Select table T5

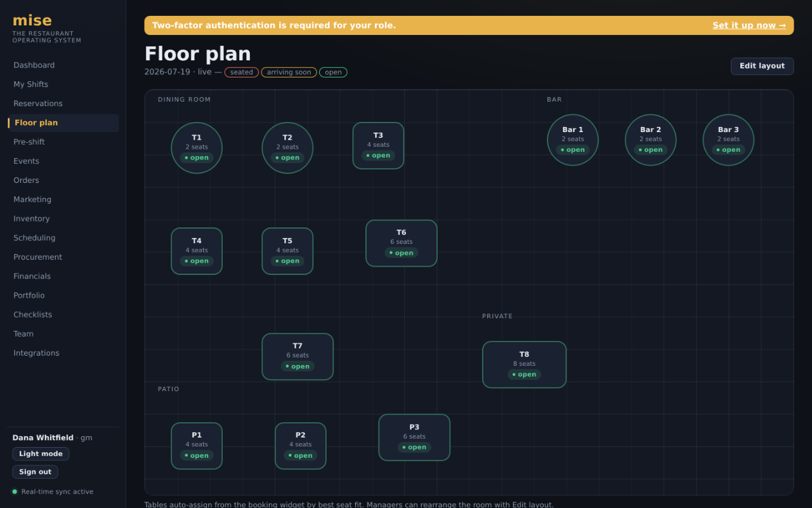tap(287, 251)
